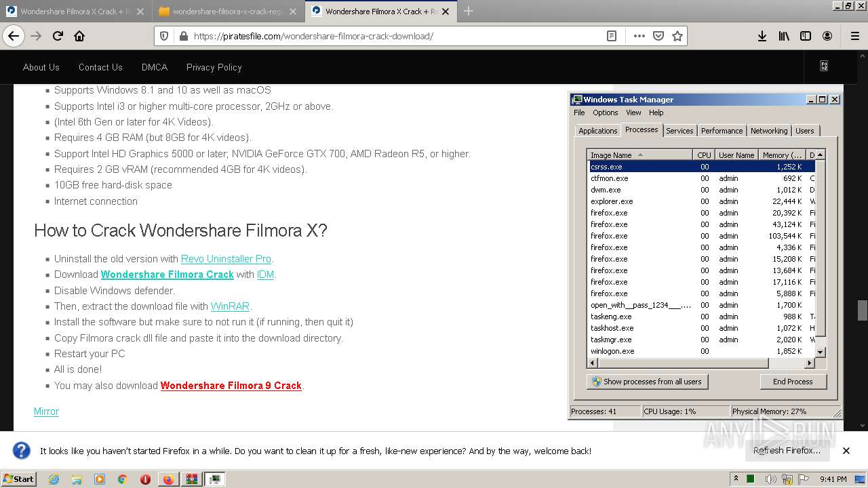868x488 pixels.
Task: Sort processes by Memory column
Action: [782, 155]
